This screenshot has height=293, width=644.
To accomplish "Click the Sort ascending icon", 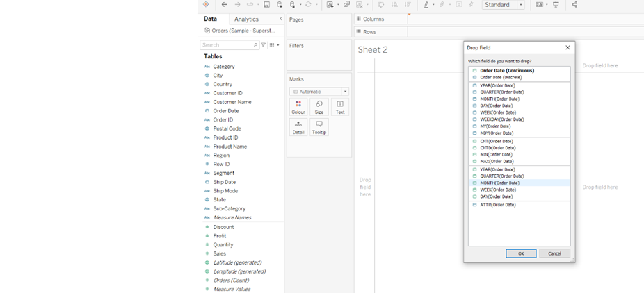I will [x=394, y=4].
